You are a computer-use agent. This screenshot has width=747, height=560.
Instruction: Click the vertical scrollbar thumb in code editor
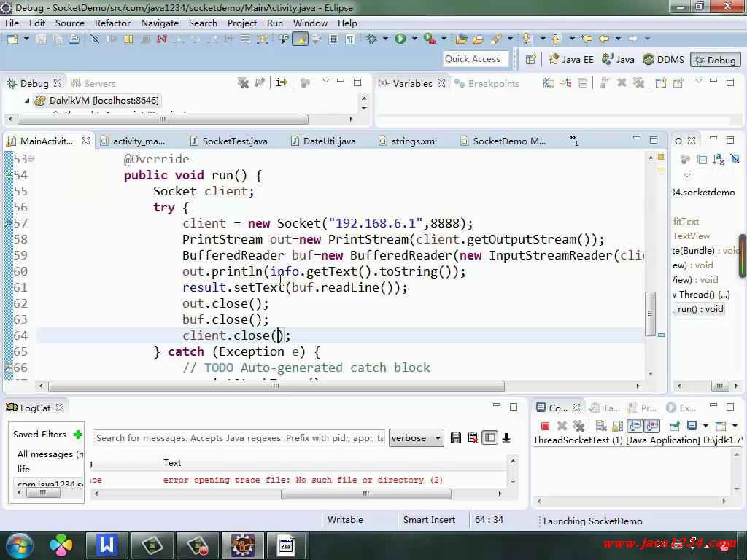pos(650,314)
